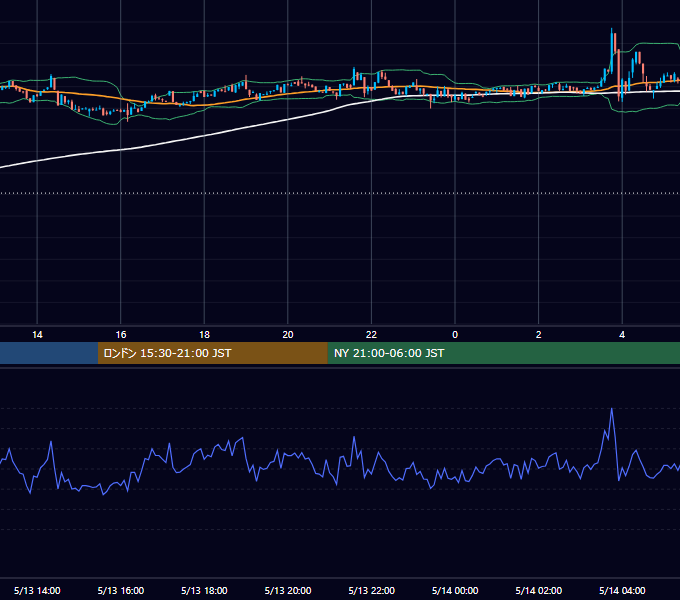Image resolution: width=680 pixels, height=600 pixels.
Task: Click the 5/14 00:00 date label
Action: pyautogui.click(x=455, y=590)
